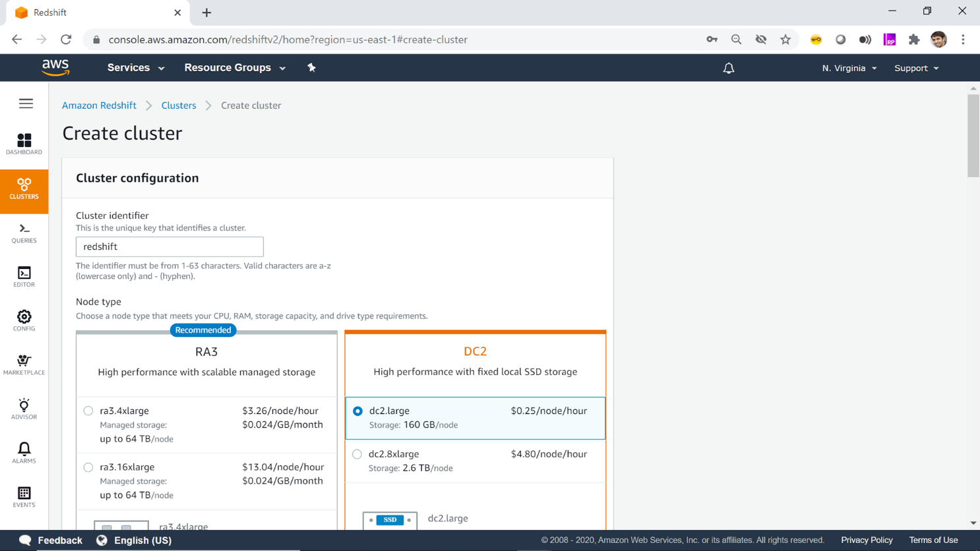Open a new browser tab

click(206, 13)
